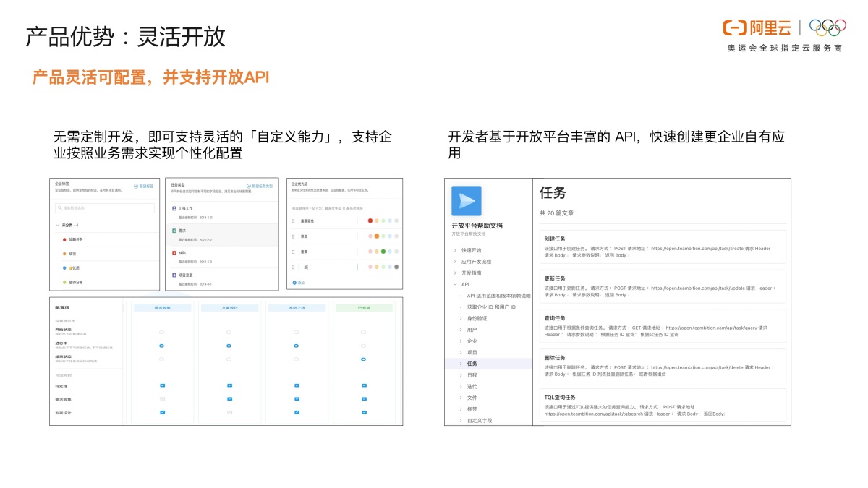Click the red 缺陷 task type icon
This screenshot has height=488, width=868.
coord(174,253)
